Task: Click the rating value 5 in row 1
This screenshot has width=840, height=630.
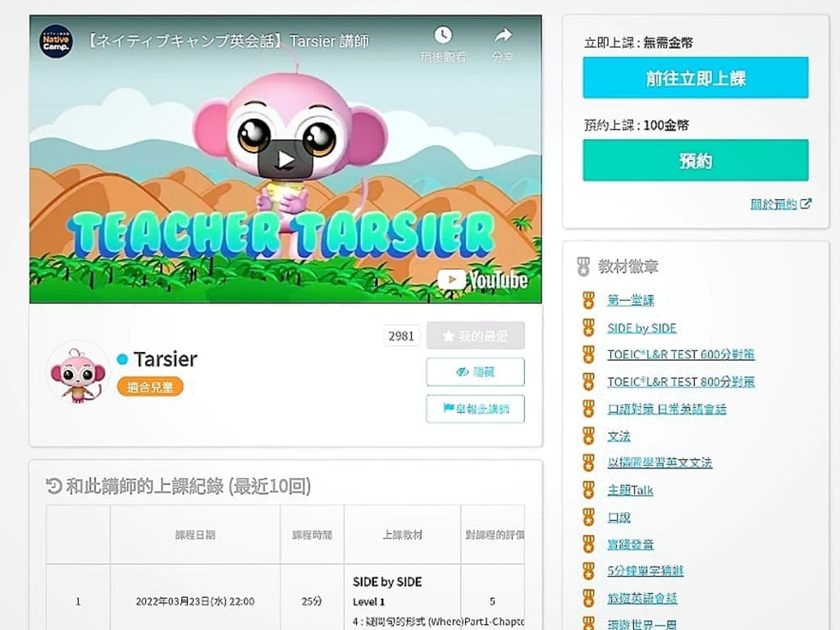Action: tap(492, 601)
